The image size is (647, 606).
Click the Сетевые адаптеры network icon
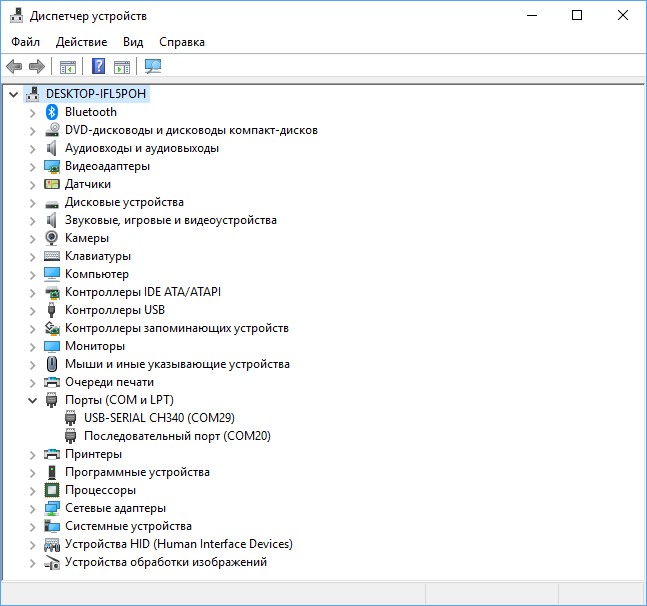(x=52, y=508)
